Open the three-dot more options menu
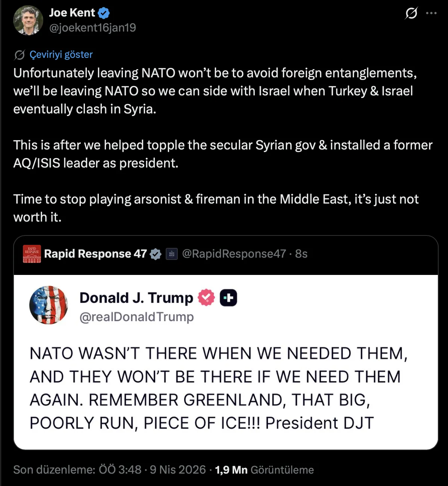Image resolution: width=448 pixels, height=486 pixels. click(x=431, y=13)
